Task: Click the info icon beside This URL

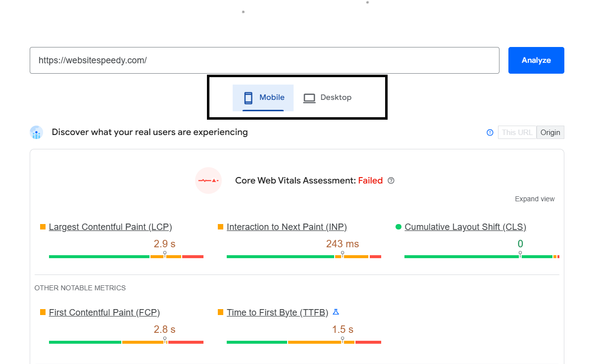Action: coord(490,133)
